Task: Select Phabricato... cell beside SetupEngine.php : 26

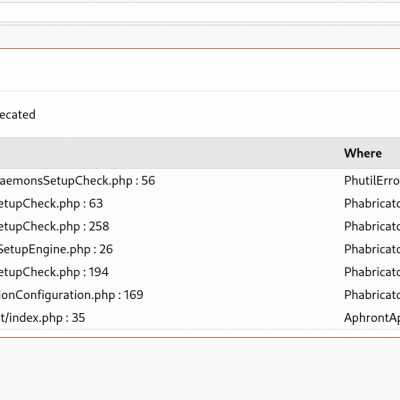Action: point(372,249)
